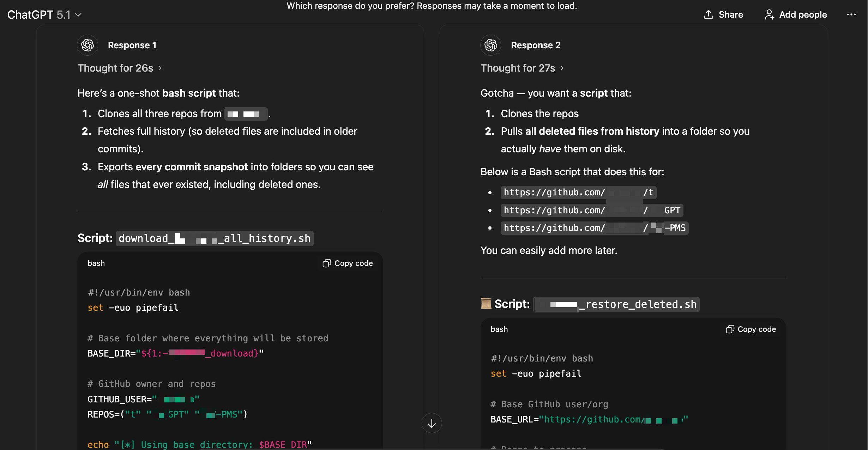
Task: Click the download_..._all_history.sh script filename
Action: coord(215,238)
